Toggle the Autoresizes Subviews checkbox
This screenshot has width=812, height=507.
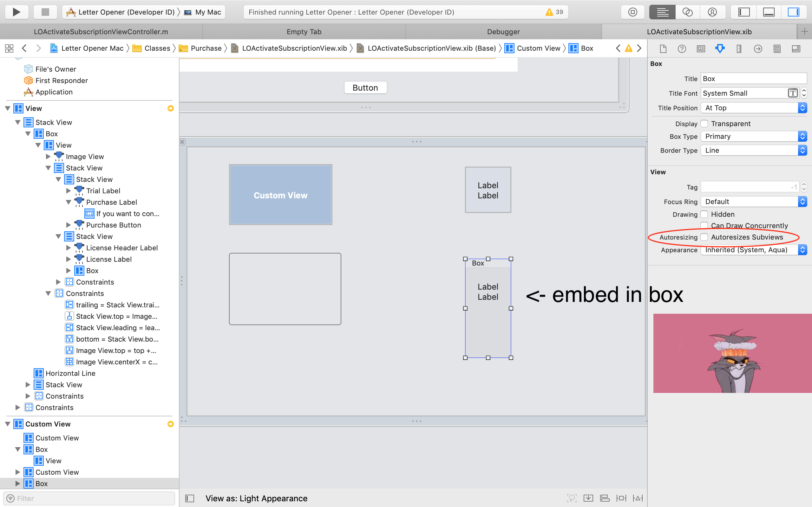[x=704, y=237]
